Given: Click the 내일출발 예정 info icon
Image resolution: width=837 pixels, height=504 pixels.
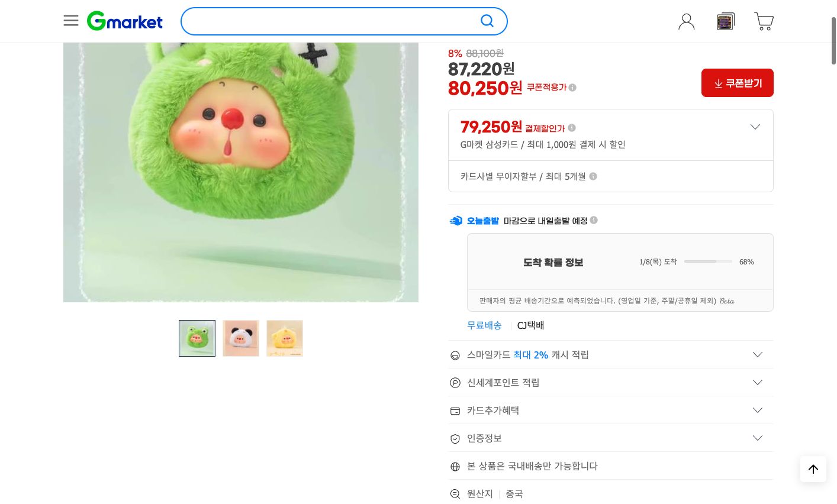Looking at the screenshot, I should click(593, 219).
